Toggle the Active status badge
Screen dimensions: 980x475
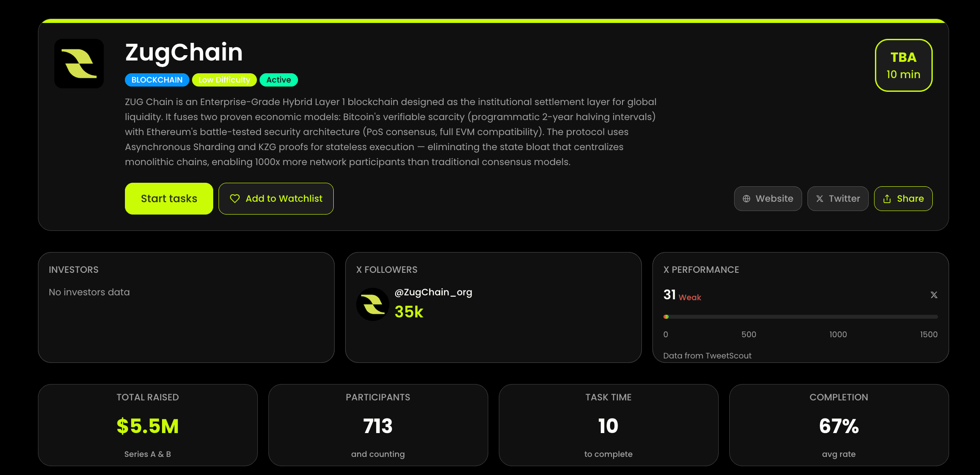tap(279, 80)
